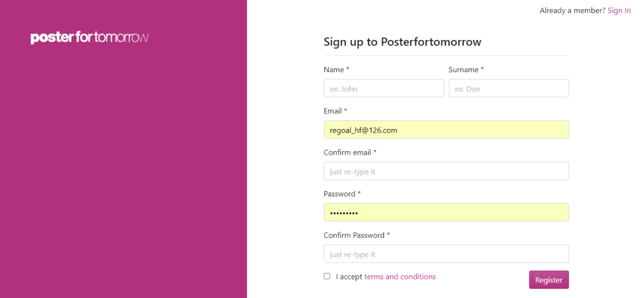Focus the Password field with dots
The image size is (644, 298).
[446, 213]
